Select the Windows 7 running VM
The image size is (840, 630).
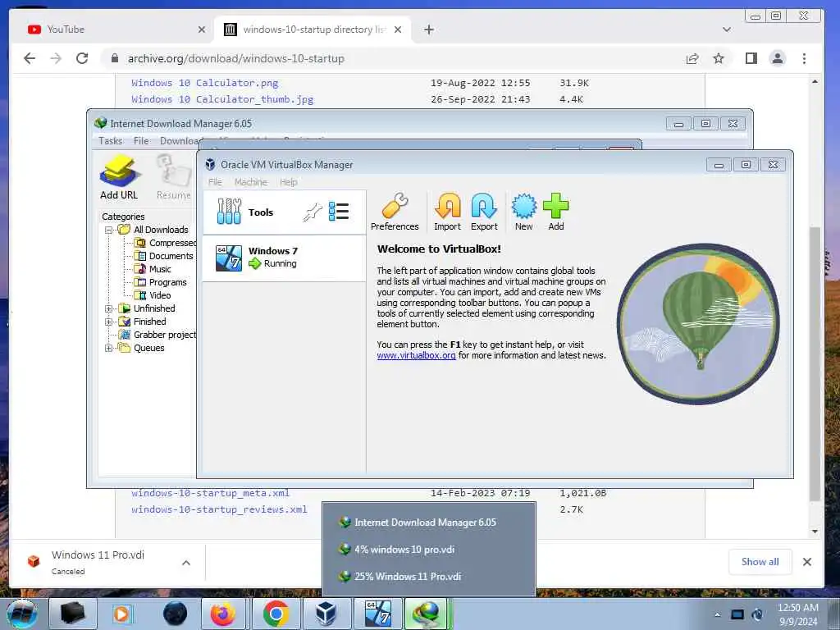point(284,258)
